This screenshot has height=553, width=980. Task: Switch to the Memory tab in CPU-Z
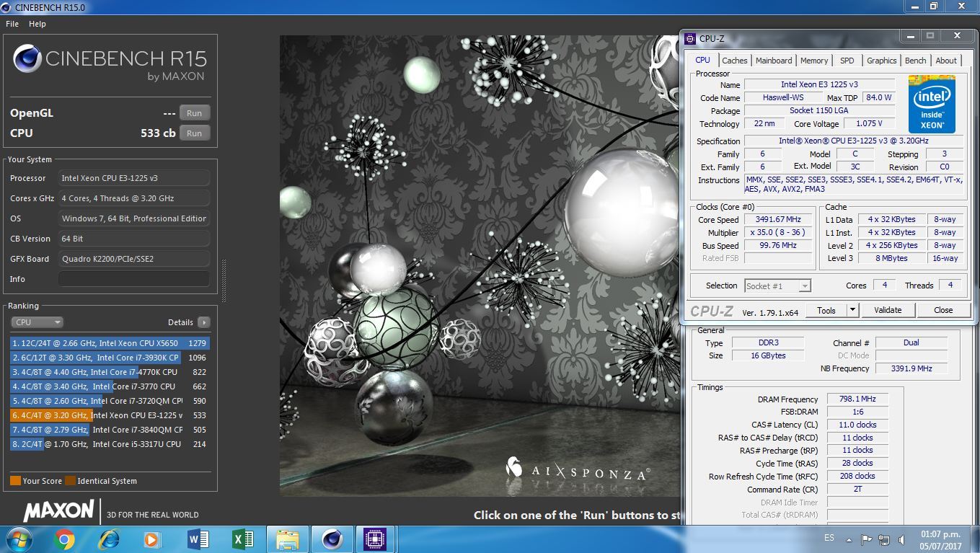(814, 61)
